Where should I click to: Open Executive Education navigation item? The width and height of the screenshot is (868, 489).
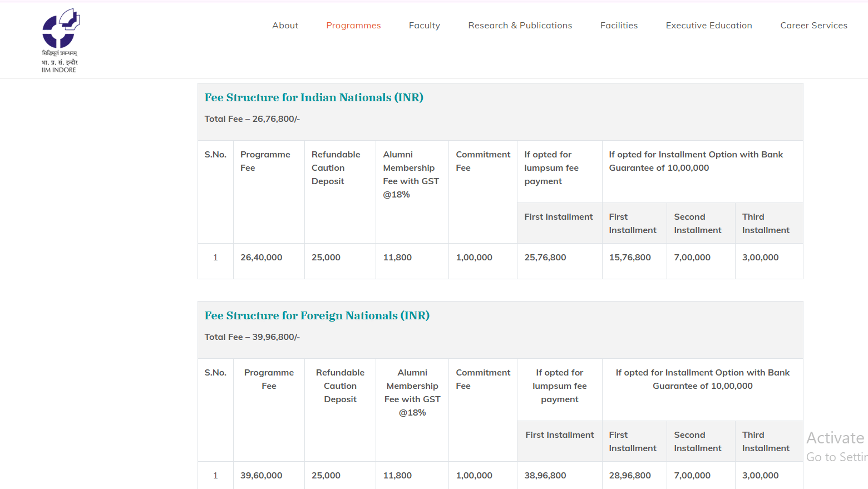[708, 25]
